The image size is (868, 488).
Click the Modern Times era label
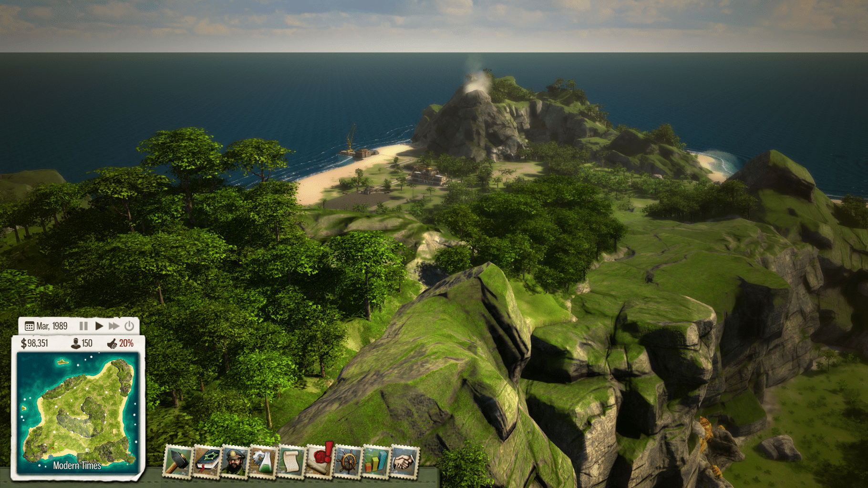click(x=77, y=466)
